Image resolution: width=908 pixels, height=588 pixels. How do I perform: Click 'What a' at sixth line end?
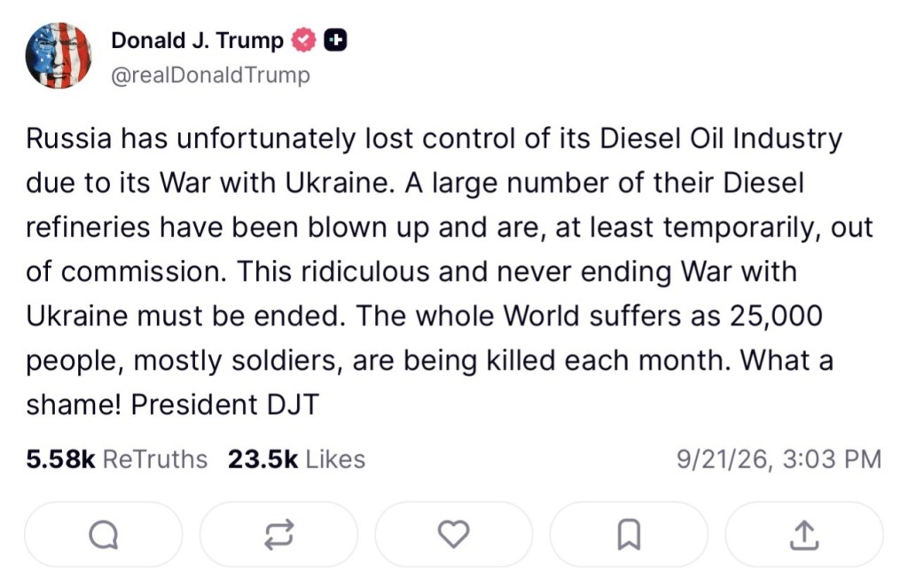point(787,360)
